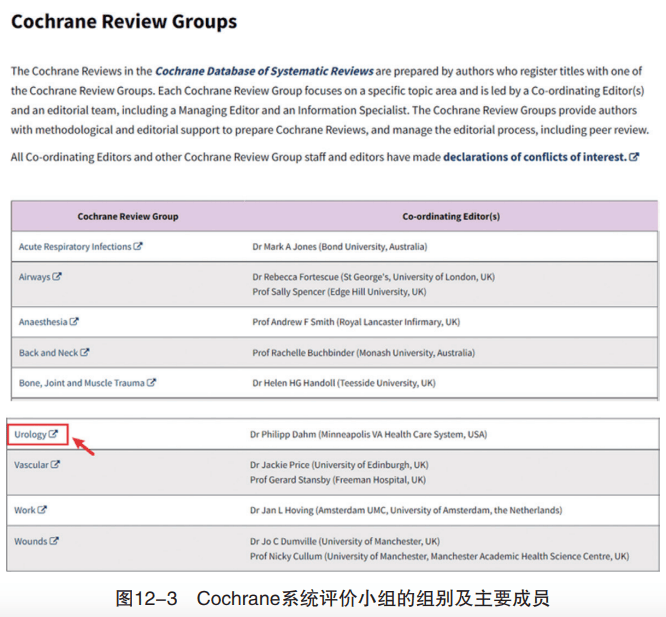Screen dimensions: 666x617
Task: Open the highlighted Urology group link
Action: (x=31, y=435)
